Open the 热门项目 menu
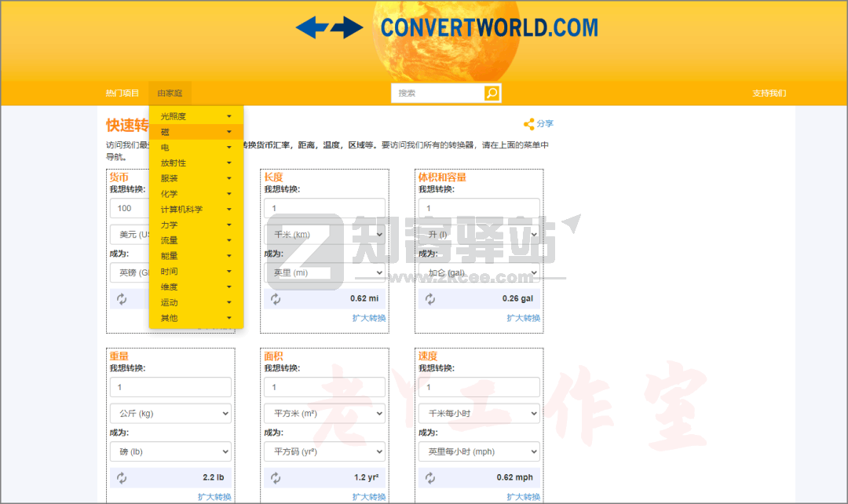The height and width of the screenshot is (504, 848). tap(122, 93)
